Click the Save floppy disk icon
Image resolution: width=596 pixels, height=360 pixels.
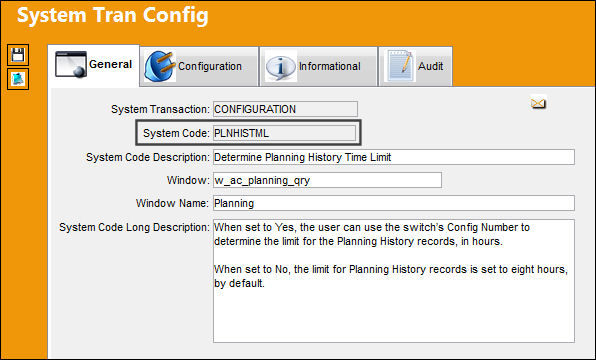pos(17,55)
